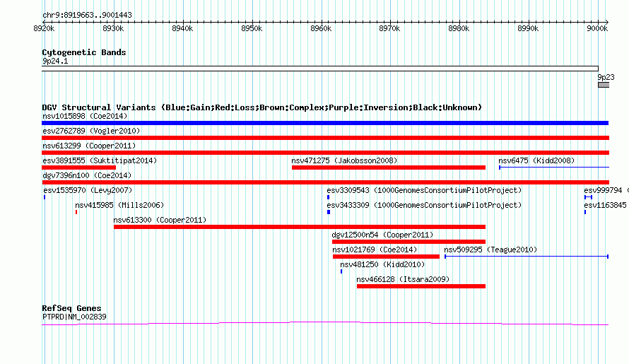Open nsv1021769 (Coe2014) label
This screenshot has height=364, width=629.
(375, 249)
